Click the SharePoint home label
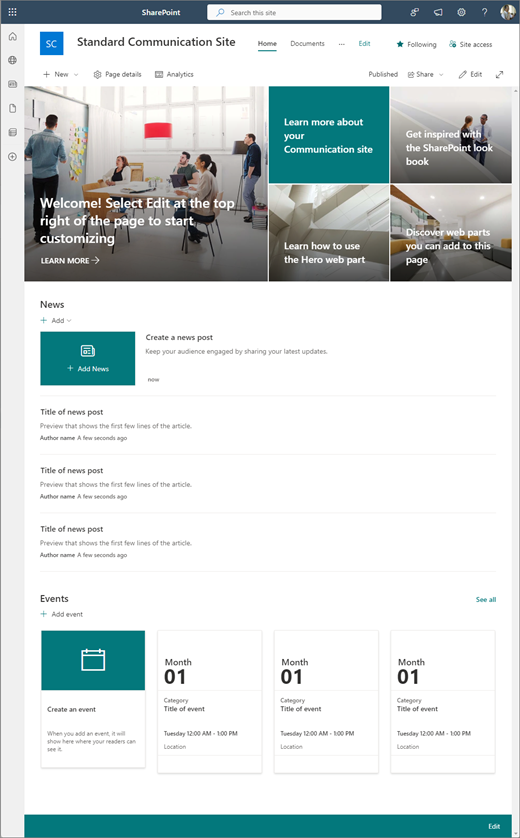This screenshot has width=520, height=838. pos(161,12)
